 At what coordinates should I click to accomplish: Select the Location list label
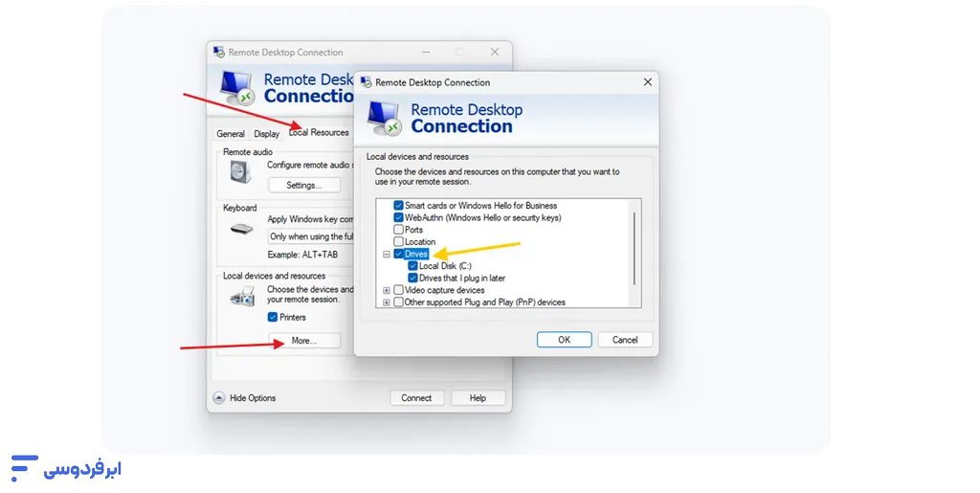[x=420, y=241]
